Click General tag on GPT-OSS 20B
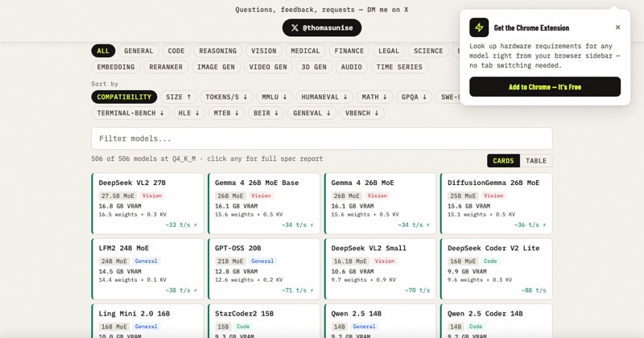The image size is (644, 338). (x=262, y=262)
